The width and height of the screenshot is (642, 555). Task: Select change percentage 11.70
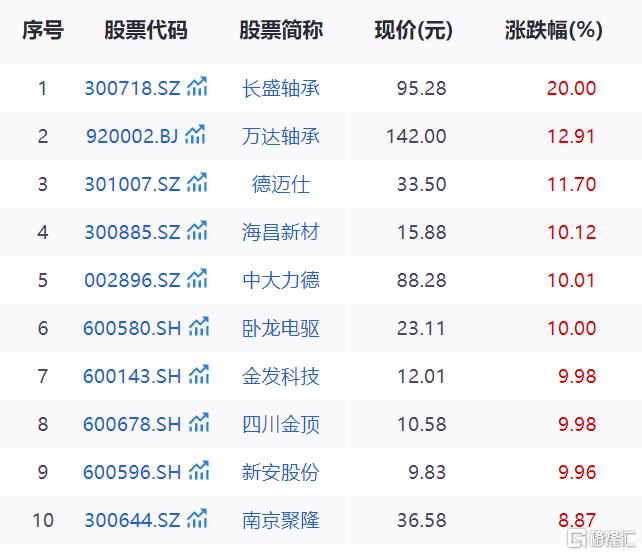point(572,184)
